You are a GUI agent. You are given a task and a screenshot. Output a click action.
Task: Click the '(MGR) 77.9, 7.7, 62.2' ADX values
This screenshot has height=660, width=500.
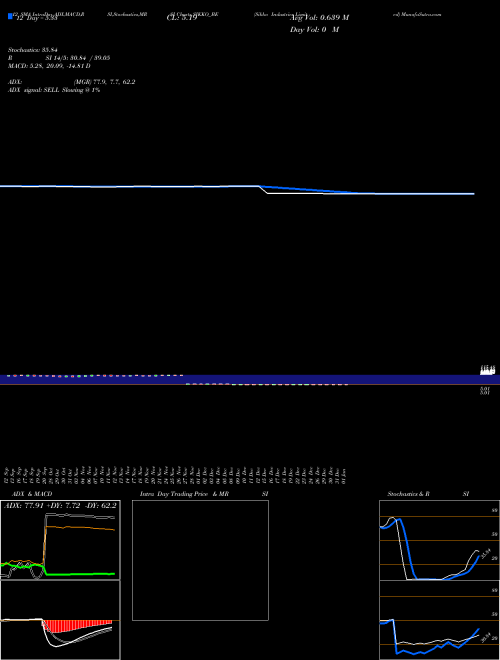[x=104, y=82]
